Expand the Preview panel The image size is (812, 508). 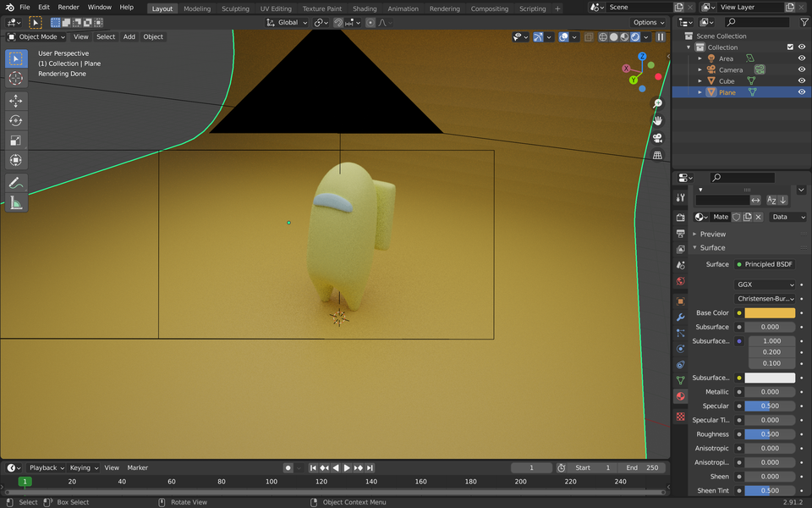click(712, 235)
